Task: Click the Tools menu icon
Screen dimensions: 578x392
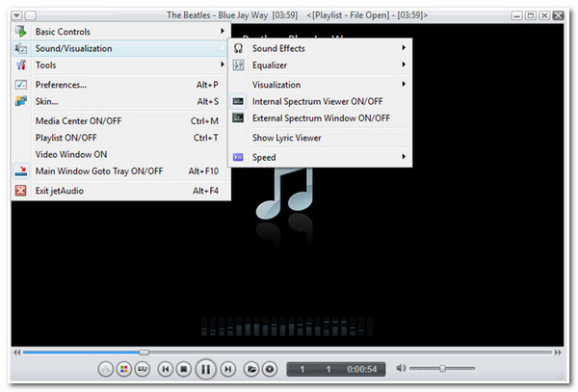Action: point(21,65)
